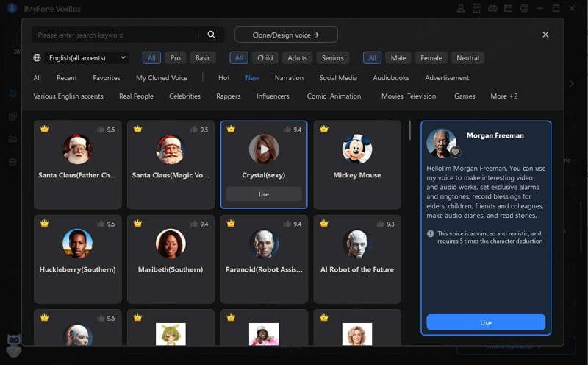Open the Celebrities category
This screenshot has height=365, width=588.
click(185, 96)
